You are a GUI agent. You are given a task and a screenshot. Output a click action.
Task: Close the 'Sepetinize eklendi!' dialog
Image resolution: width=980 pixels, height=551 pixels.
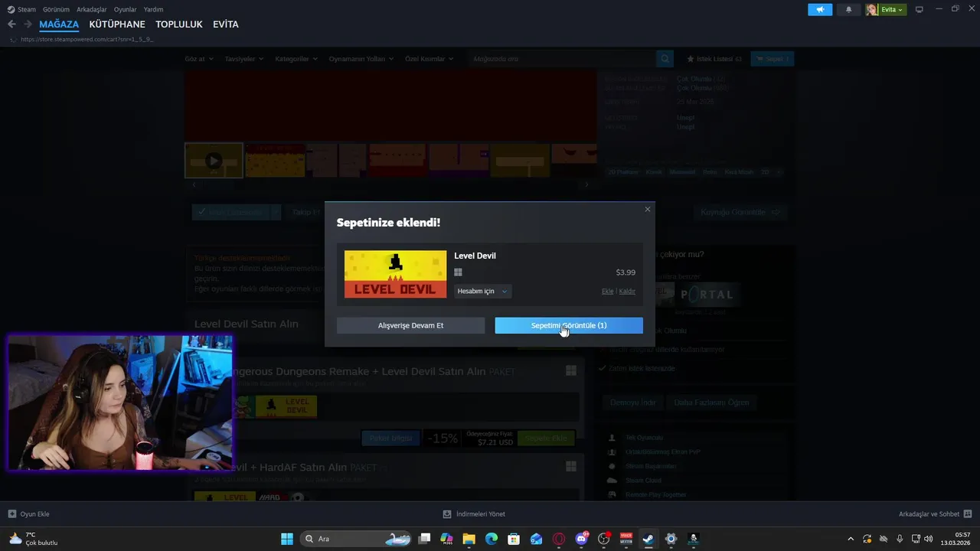[x=648, y=209]
